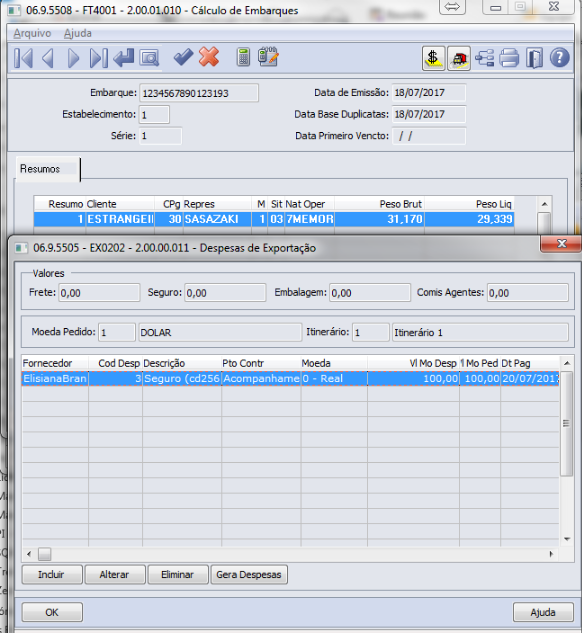The width and height of the screenshot is (582, 633).
Task: Click the red truck shipment icon
Action: [458, 59]
